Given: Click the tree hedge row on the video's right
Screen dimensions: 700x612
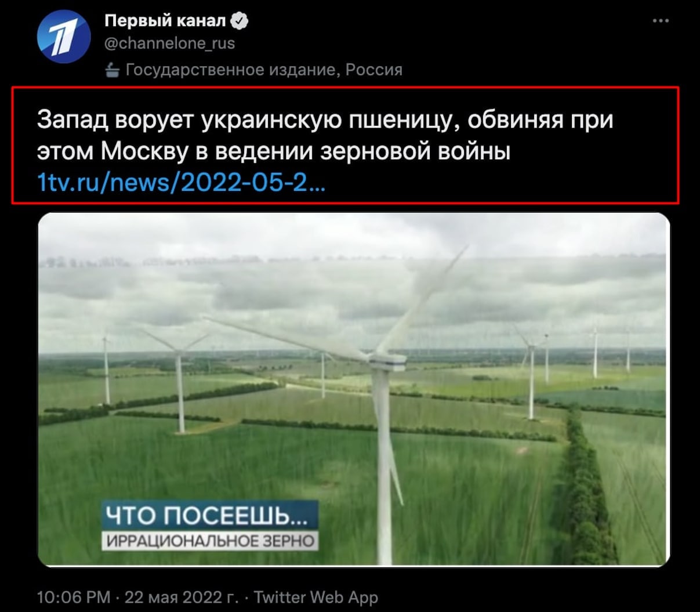Looking at the screenshot, I should [586, 487].
